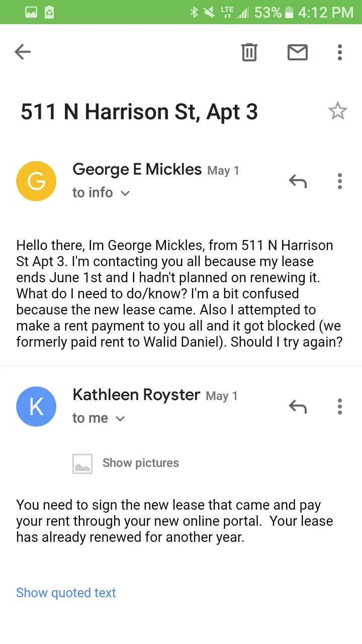Delete this email conversation with trash icon
Screen dimensions: 362x644
(249, 52)
